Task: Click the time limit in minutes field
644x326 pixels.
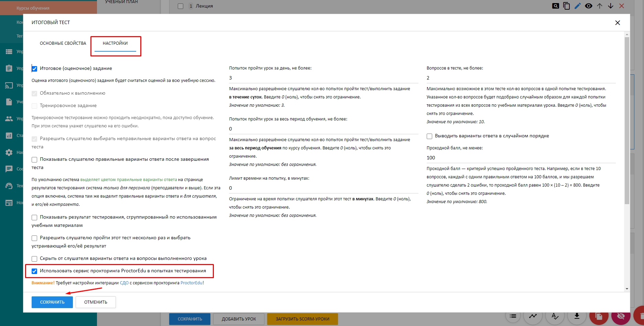Action: coord(324,188)
